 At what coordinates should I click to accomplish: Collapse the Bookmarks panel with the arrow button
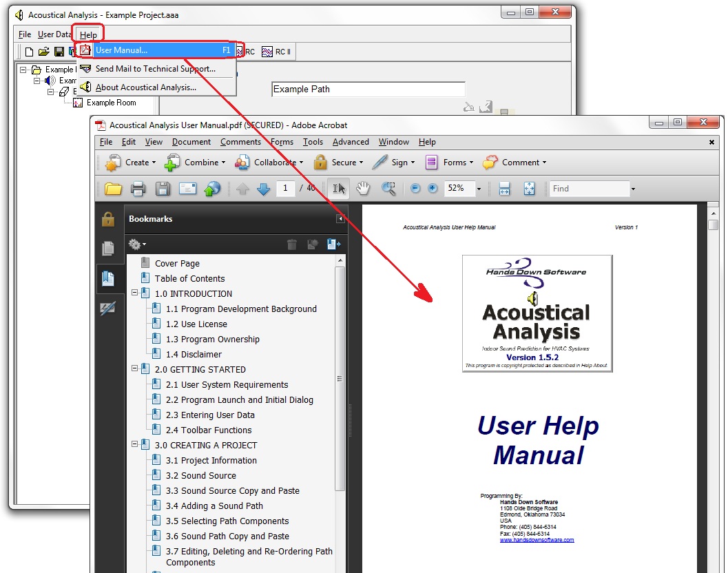click(340, 219)
